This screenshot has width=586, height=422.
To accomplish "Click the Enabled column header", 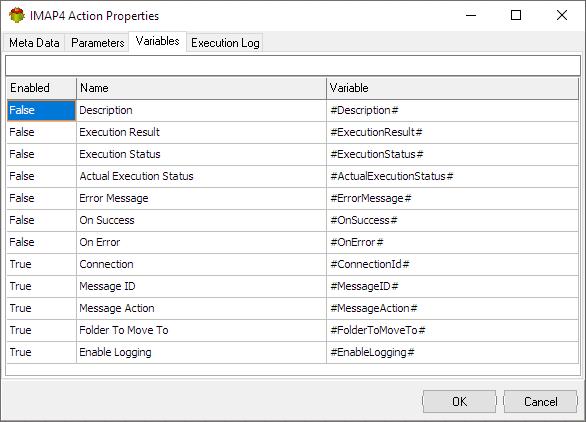I will 41,88.
